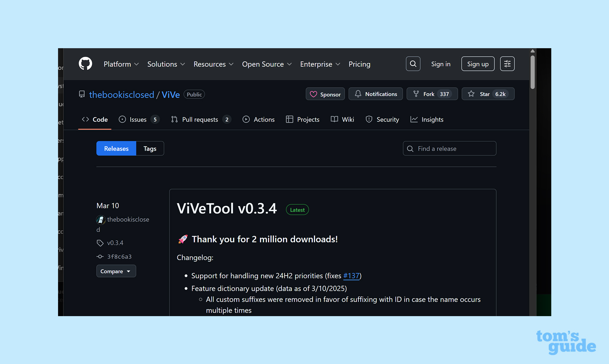Click the Fork icon on the Fork button
Screen dimensions: 609x364
[x=416, y=94]
